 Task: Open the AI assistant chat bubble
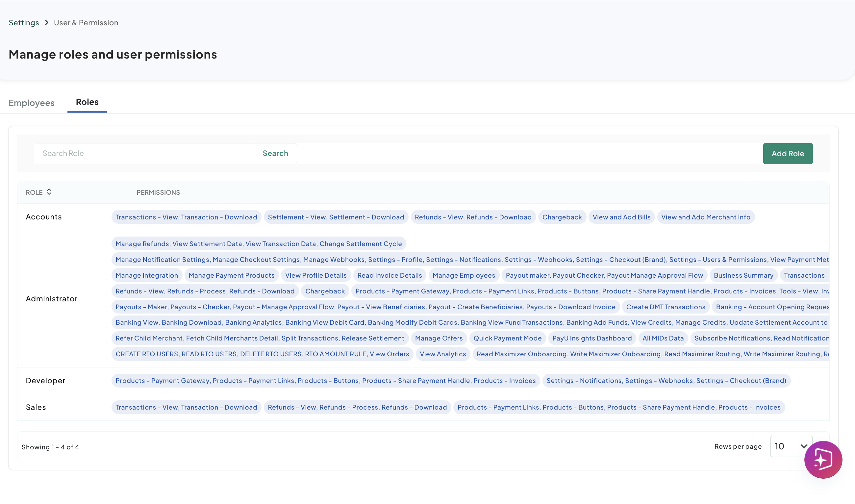pos(823,460)
